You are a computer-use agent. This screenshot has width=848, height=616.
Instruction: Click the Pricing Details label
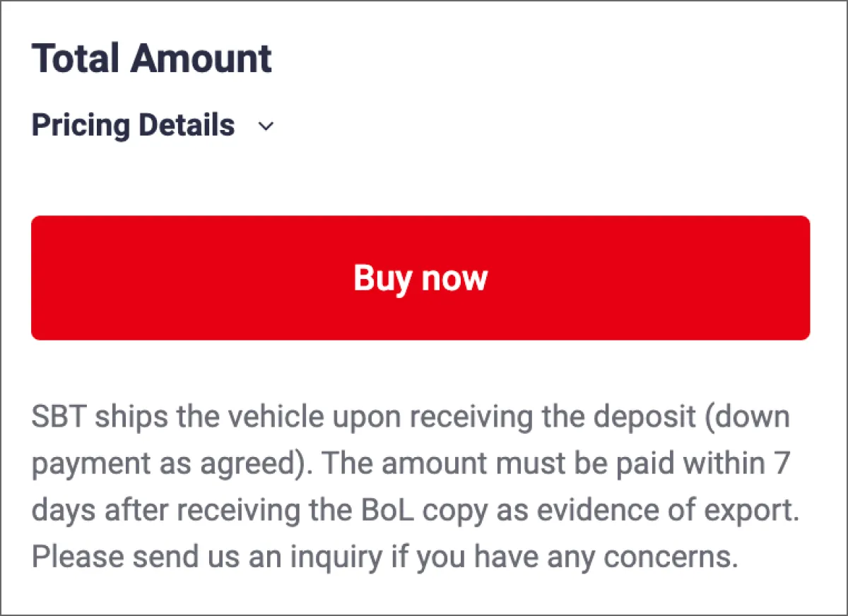[133, 126]
